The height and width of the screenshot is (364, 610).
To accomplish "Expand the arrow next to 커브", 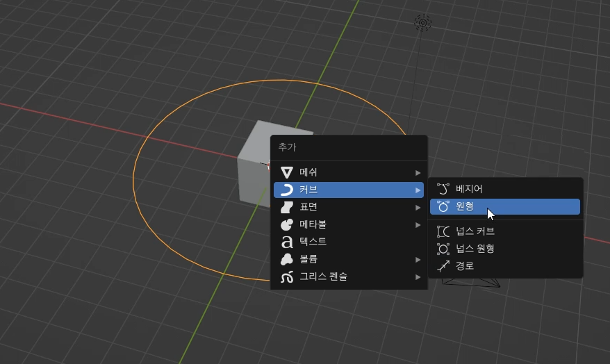I will point(418,190).
